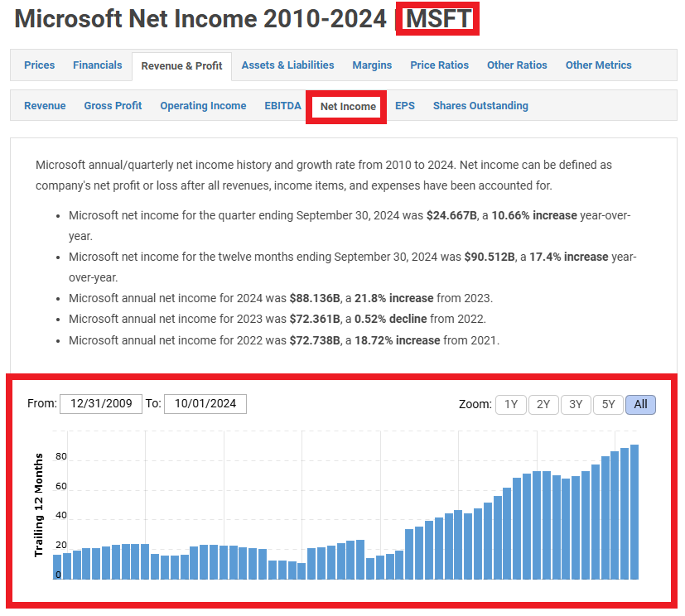Click the 18.72% increase text

[397, 340]
